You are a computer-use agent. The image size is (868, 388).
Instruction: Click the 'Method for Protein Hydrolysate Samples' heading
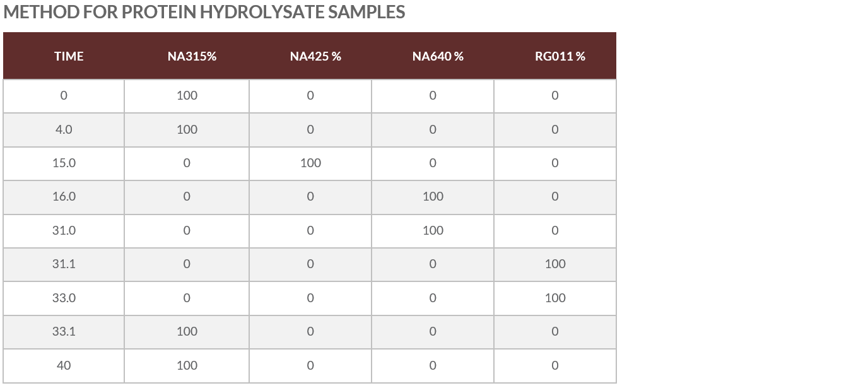coord(204,12)
